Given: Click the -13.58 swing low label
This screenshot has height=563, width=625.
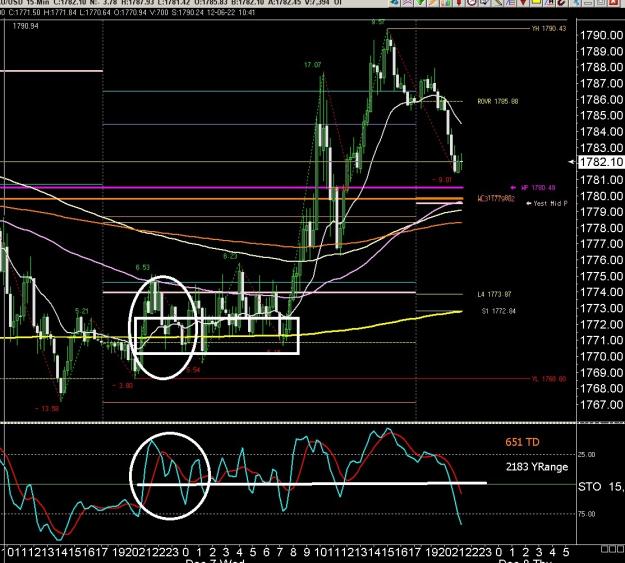Looking at the screenshot, I should [47, 408].
